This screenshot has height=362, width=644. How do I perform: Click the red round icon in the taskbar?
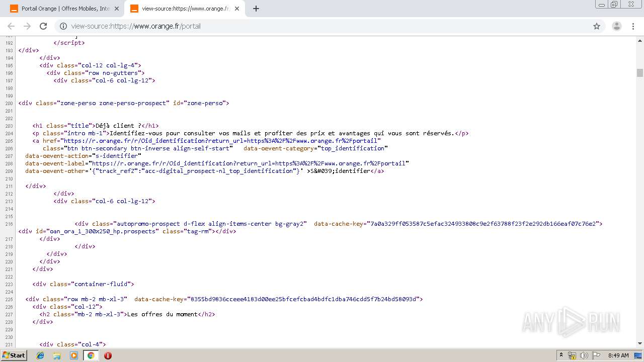(108, 355)
